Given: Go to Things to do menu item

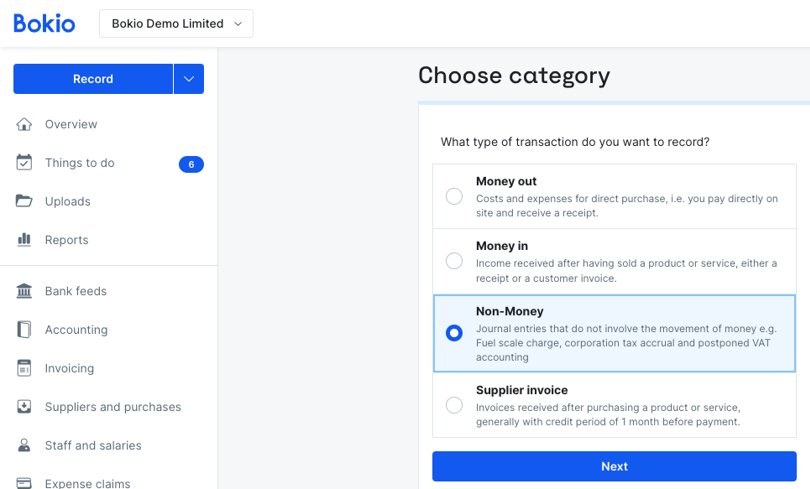Looking at the screenshot, I should point(80,163).
